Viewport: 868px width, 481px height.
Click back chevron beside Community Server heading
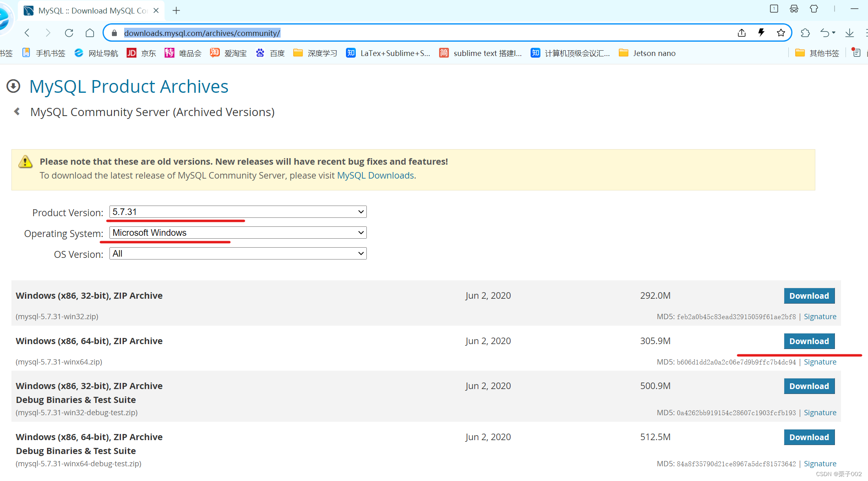17,112
